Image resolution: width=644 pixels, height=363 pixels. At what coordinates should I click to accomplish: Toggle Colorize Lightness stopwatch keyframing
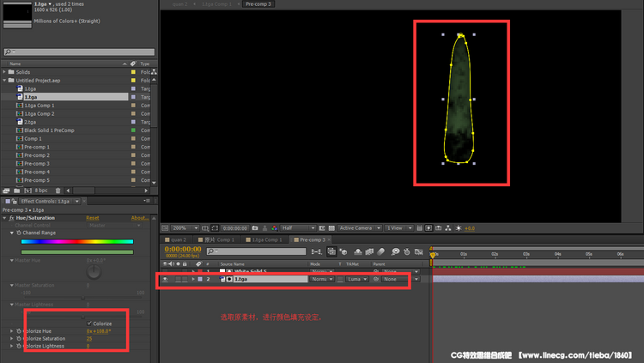click(x=19, y=346)
